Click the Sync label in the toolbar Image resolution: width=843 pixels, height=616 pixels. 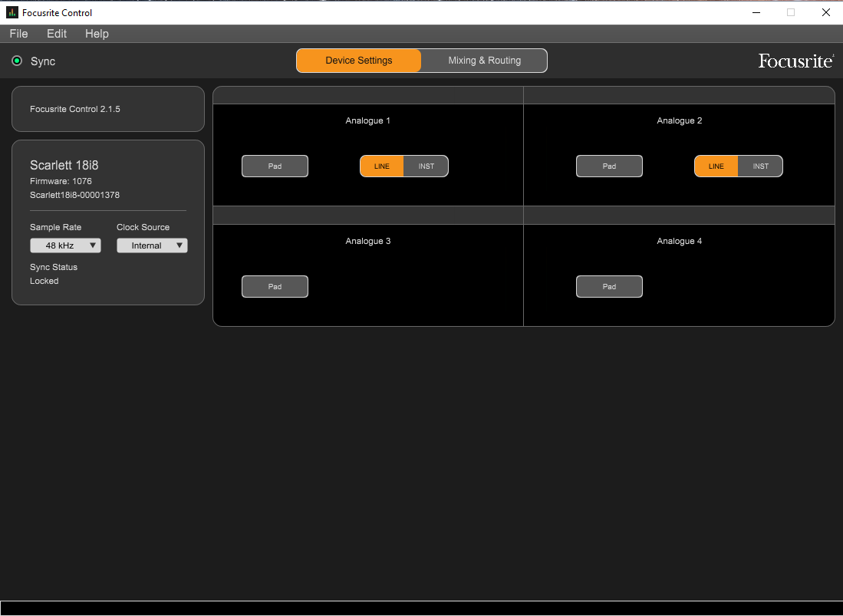(43, 61)
